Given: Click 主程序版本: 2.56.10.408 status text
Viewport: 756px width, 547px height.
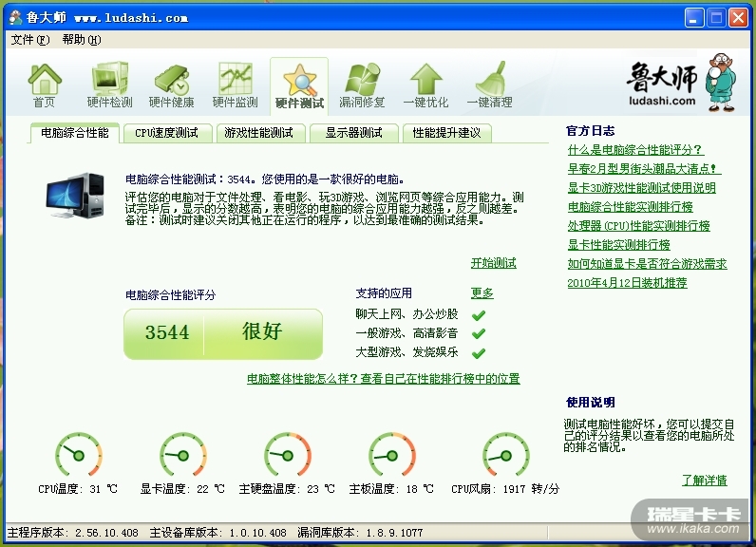Looking at the screenshot, I should click(x=73, y=533).
